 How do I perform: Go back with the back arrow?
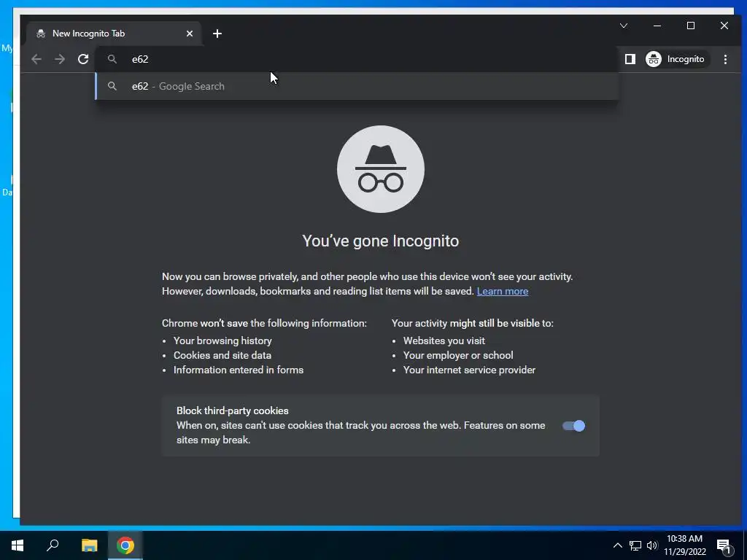[36, 59]
